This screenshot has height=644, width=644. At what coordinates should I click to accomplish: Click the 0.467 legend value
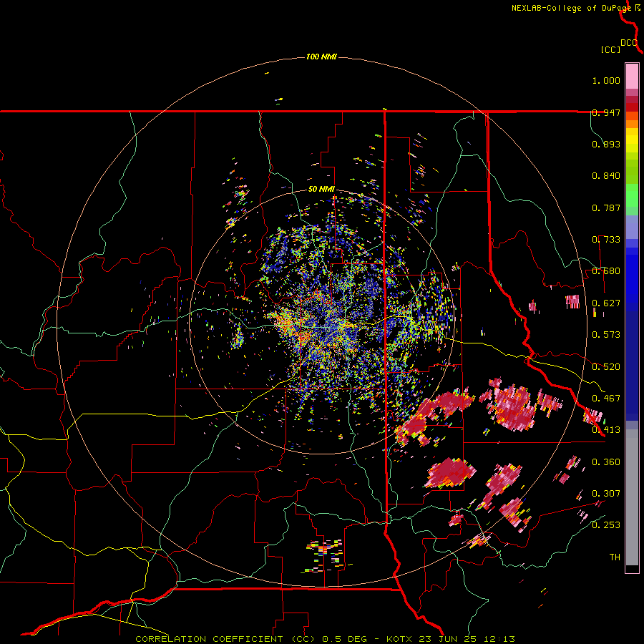[x=606, y=399]
